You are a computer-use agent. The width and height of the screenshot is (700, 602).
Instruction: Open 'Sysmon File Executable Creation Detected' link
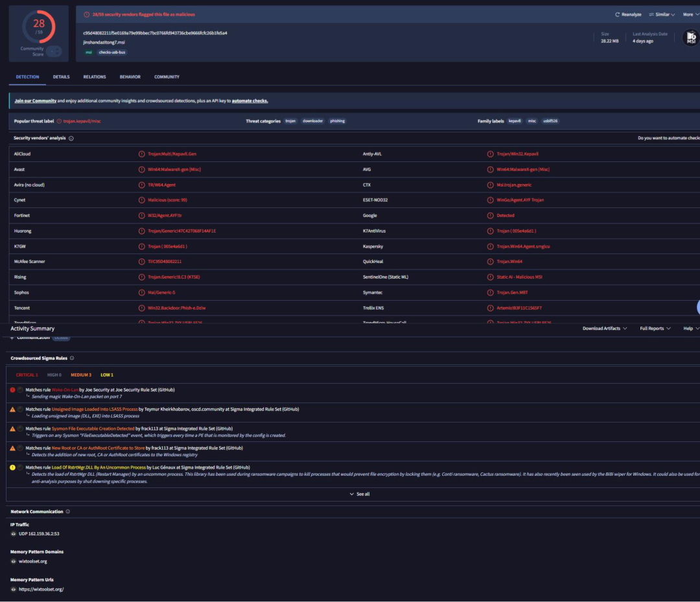(93, 429)
